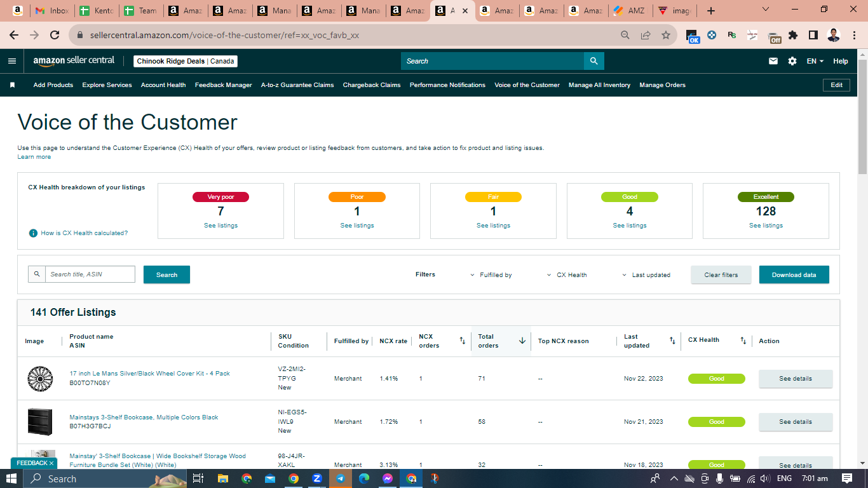Open the Mainstays 3-Shelf Bookcase Black link
Image resolution: width=868 pixels, height=488 pixels.
point(144,417)
